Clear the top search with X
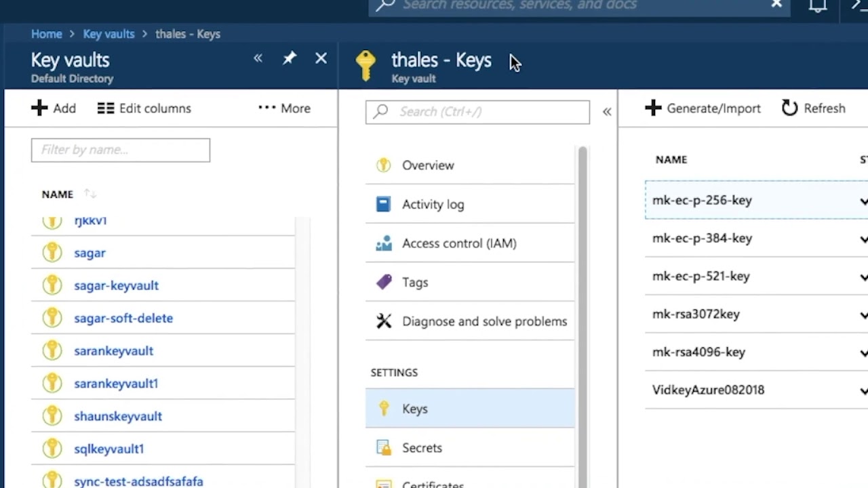This screenshot has height=488, width=868. coord(776,4)
